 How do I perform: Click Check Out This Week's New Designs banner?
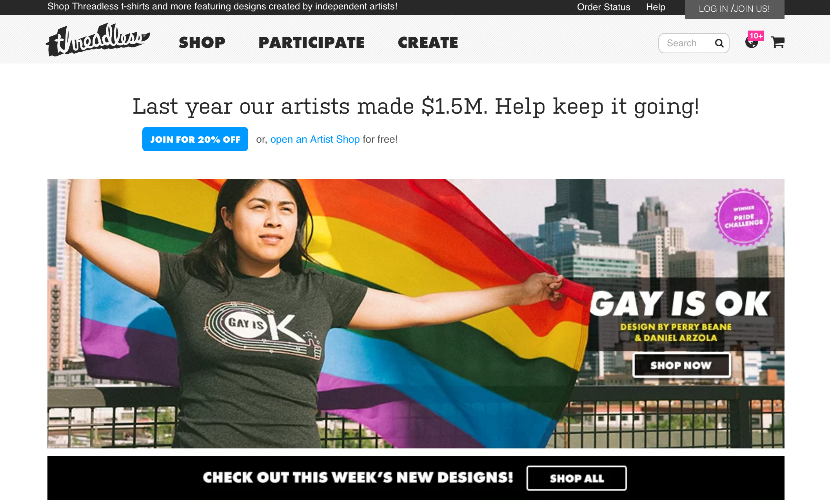(x=358, y=478)
